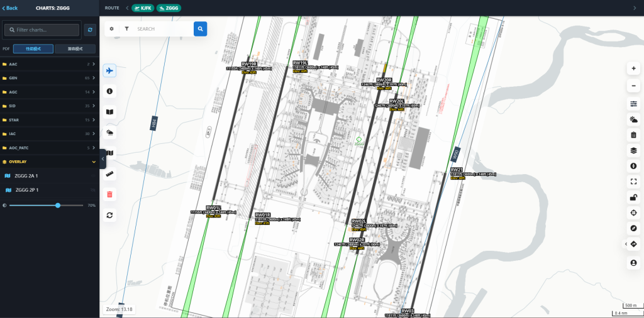
Task: Toggle visibility of ZGGG 2P 1 overlay
Action: point(93,190)
